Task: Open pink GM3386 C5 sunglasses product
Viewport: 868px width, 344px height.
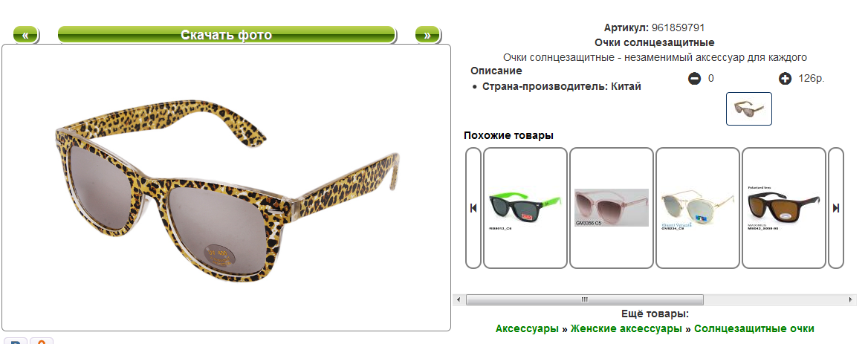Action: coord(612,208)
